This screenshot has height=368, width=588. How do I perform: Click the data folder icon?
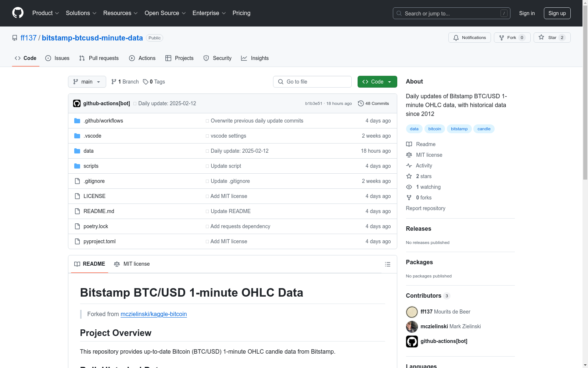coord(77,151)
